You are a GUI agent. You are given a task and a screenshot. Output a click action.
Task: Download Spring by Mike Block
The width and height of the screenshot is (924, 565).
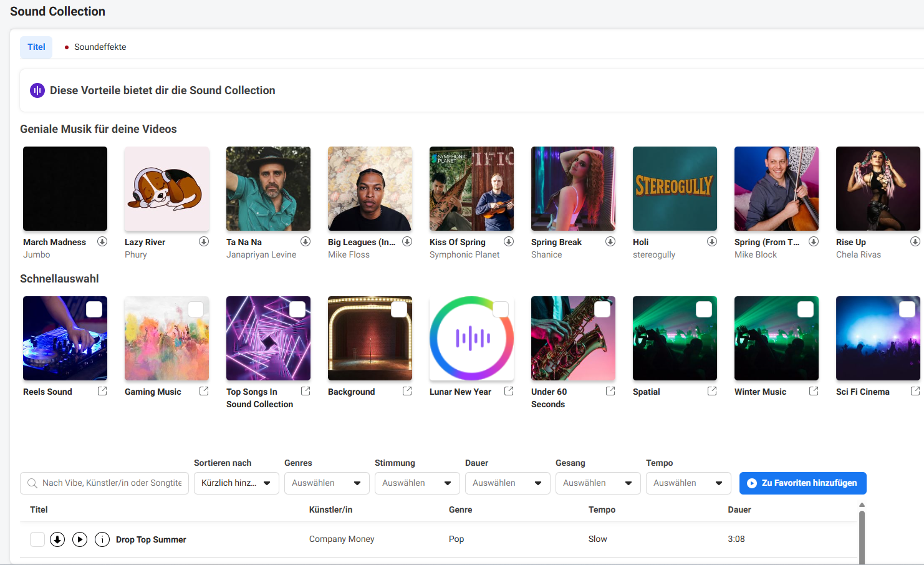pos(814,241)
